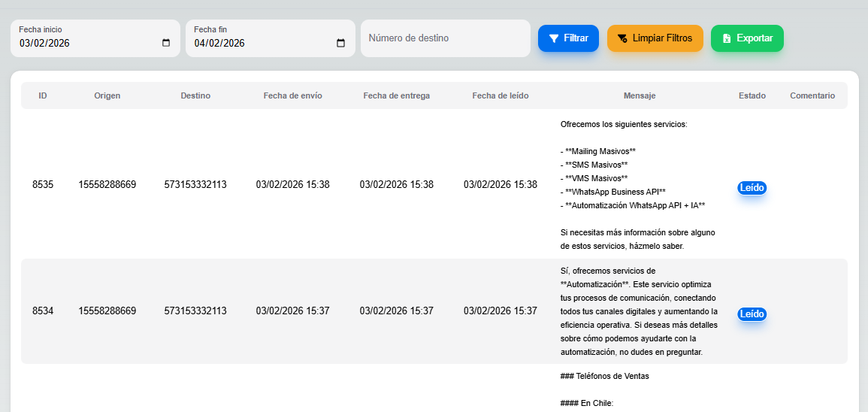The image size is (868, 412).
Task: Click the Fecha fin date field
Action: point(258,43)
